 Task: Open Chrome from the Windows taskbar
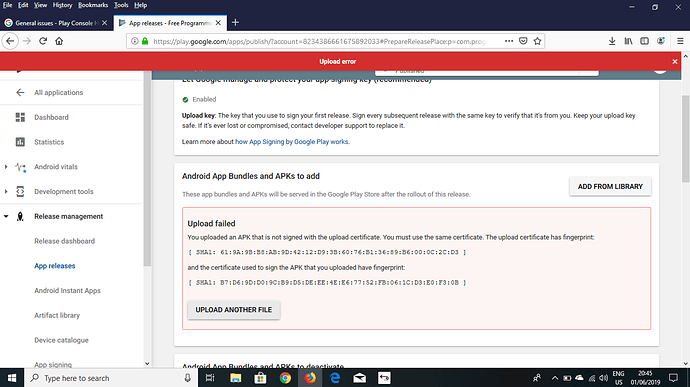[285, 378]
